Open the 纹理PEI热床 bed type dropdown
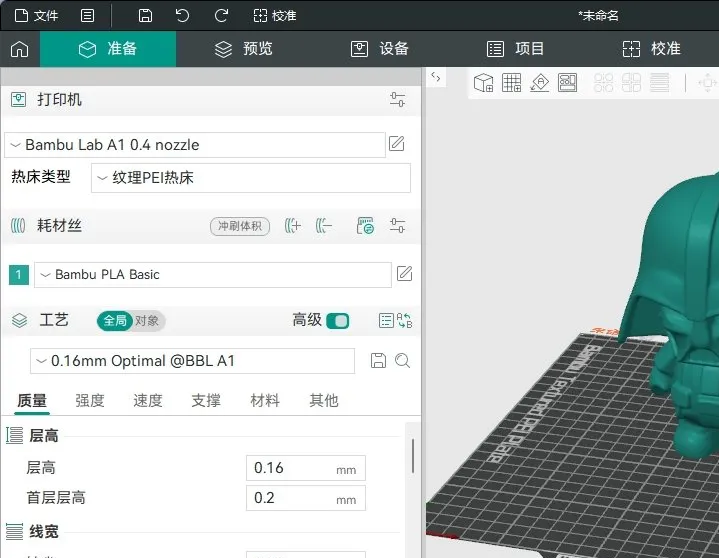Screen dimensions: 719x558 [251, 178]
